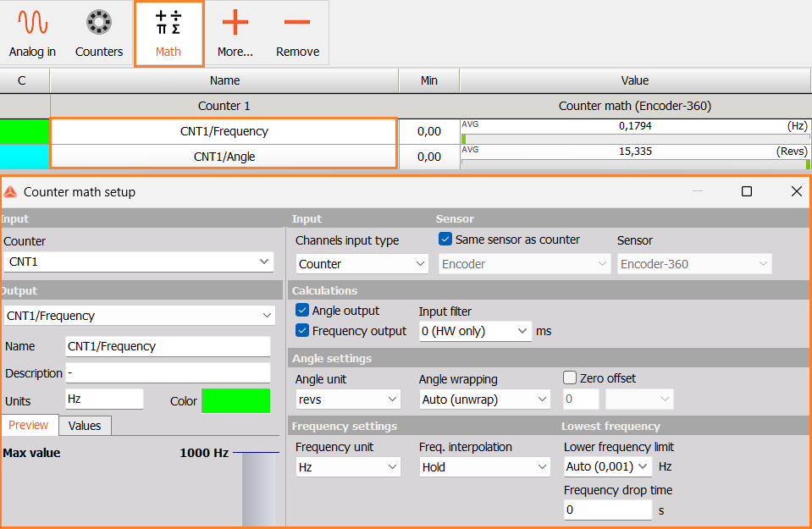812x529 pixels.
Task: Open the Counters channel setup
Action: pyautogui.click(x=99, y=33)
